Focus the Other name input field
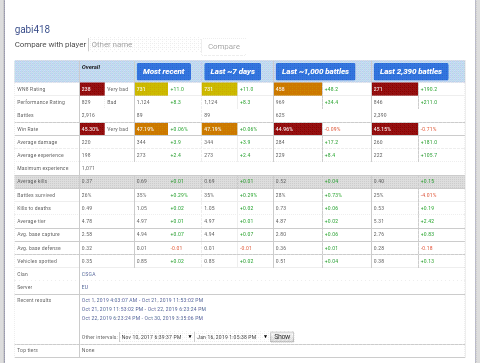The width and height of the screenshot is (480, 363). pos(145,45)
